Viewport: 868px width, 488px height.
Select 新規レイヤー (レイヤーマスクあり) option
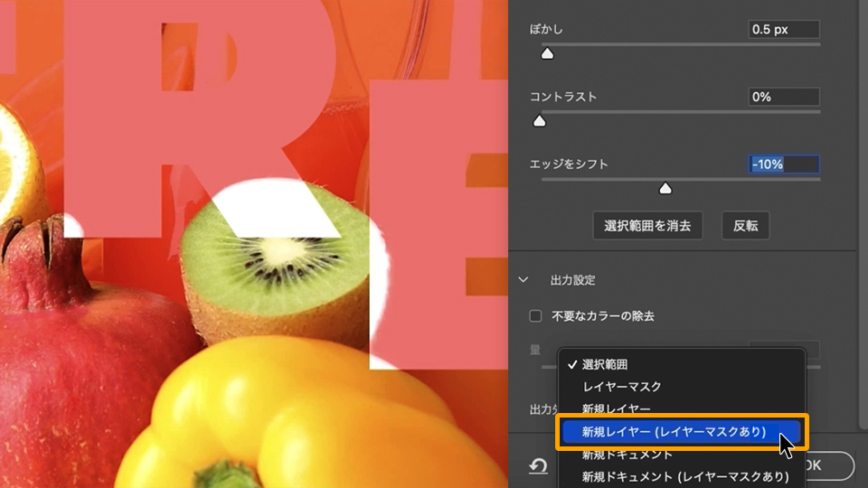coord(681,432)
